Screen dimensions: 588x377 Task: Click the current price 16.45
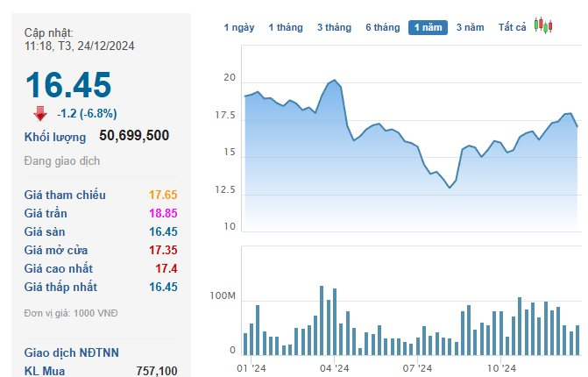[x=68, y=85]
